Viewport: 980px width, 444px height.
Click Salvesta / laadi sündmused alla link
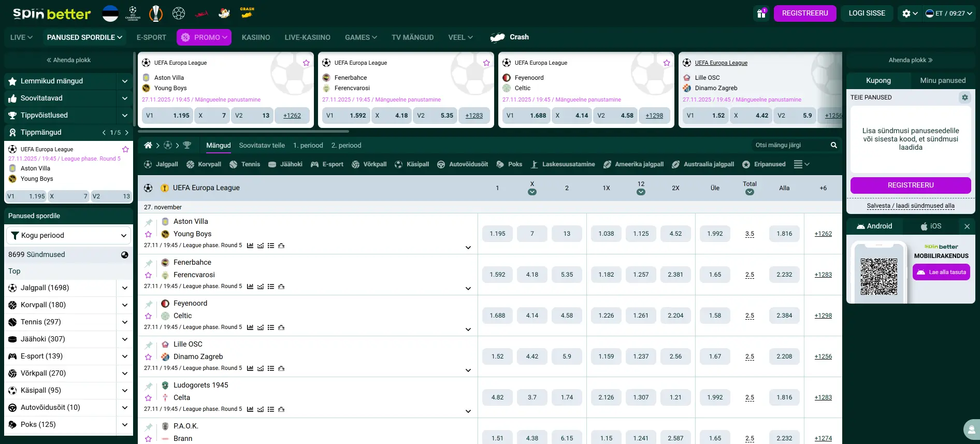(910, 206)
